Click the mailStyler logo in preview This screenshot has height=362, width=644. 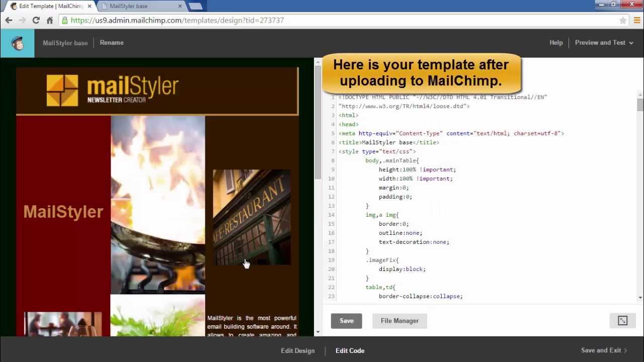tap(113, 90)
